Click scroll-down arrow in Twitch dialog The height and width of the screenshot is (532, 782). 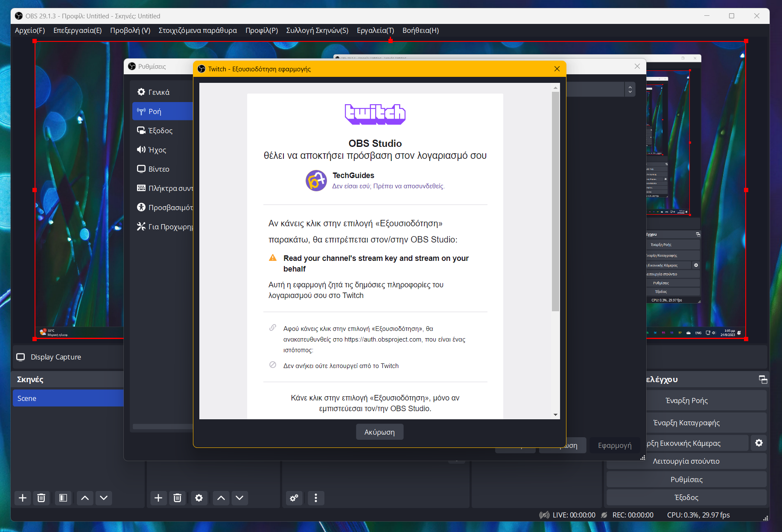click(x=555, y=415)
